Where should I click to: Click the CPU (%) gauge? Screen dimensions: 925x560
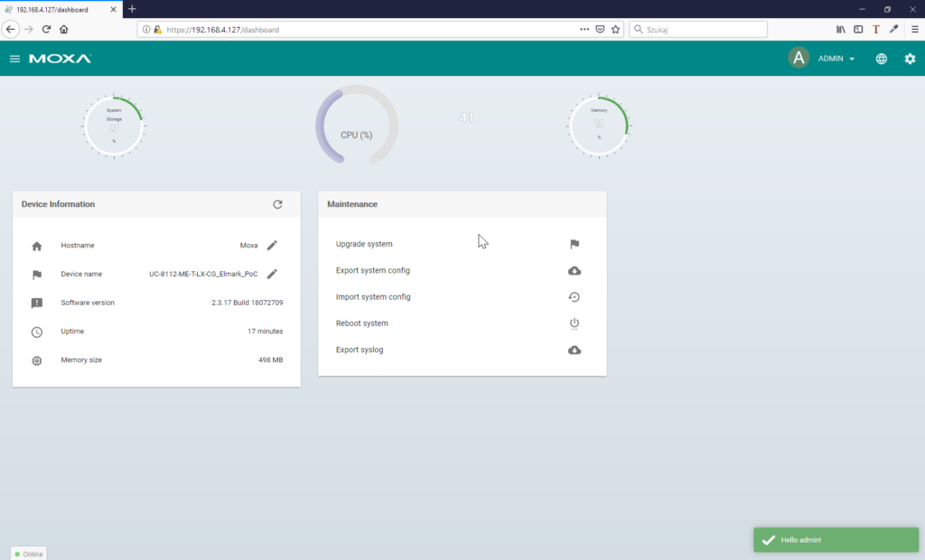tap(356, 126)
